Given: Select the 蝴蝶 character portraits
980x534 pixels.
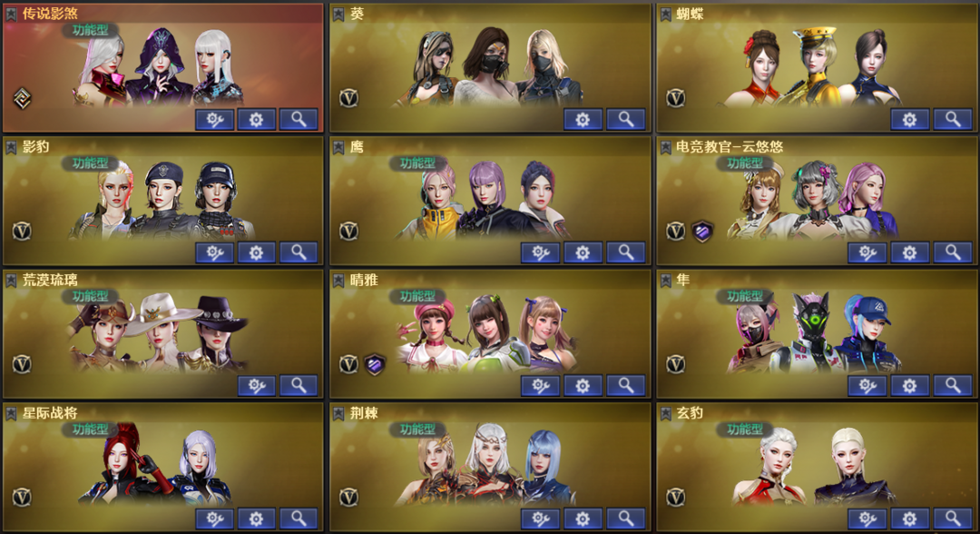Looking at the screenshot, I should pyautogui.click(x=814, y=66).
